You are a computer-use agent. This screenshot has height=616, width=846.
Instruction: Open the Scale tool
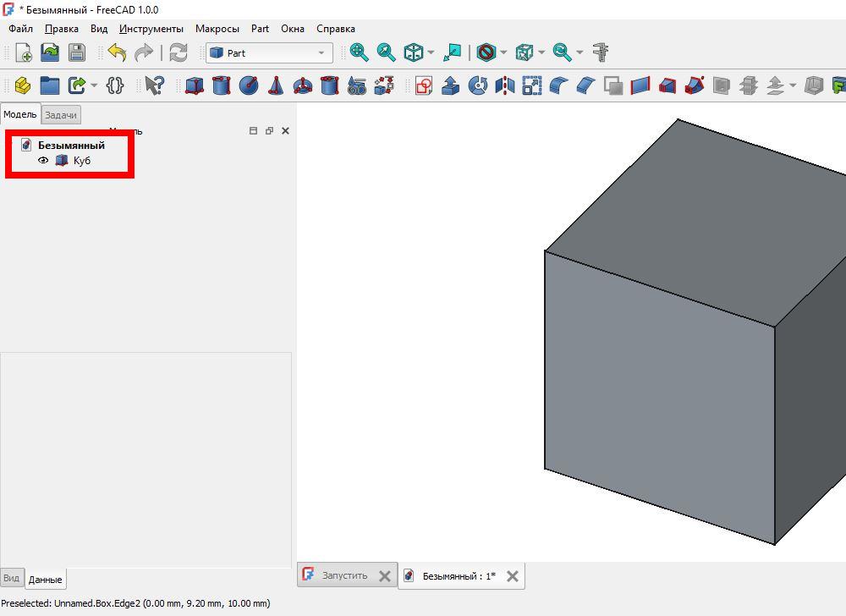pos(532,85)
